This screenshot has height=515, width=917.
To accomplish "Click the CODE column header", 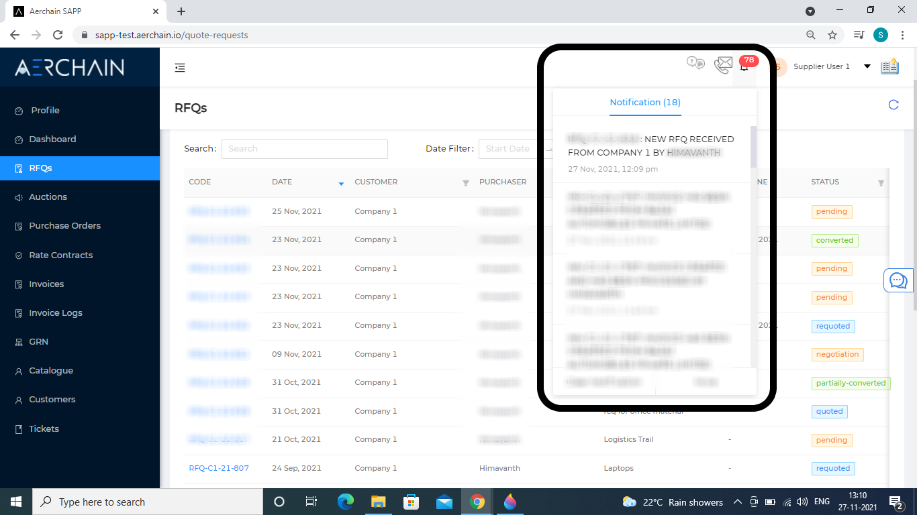I will coord(199,182).
